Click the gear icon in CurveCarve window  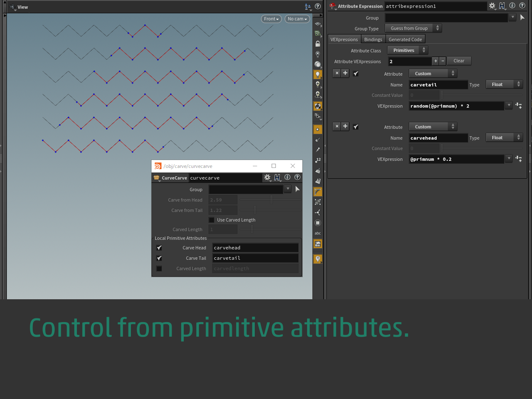[267, 177]
